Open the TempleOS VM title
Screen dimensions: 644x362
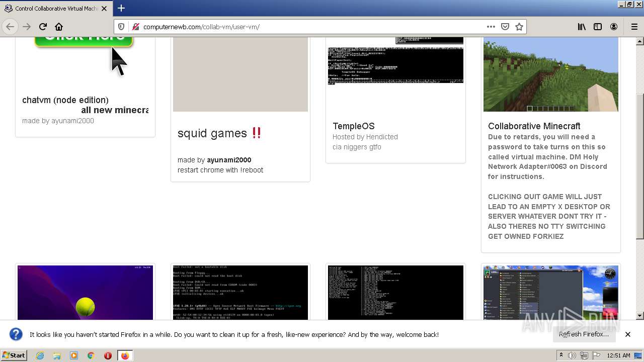[353, 126]
